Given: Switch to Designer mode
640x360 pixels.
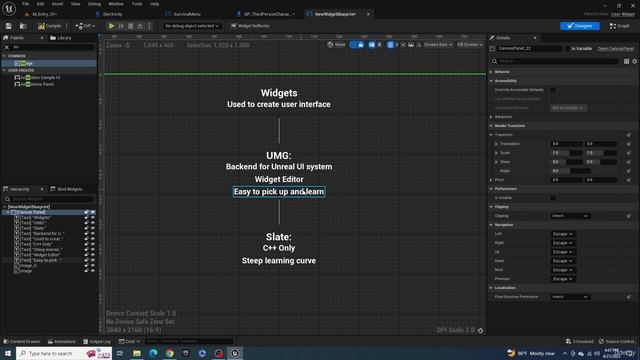Looking at the screenshot, I should pyautogui.click(x=580, y=26).
